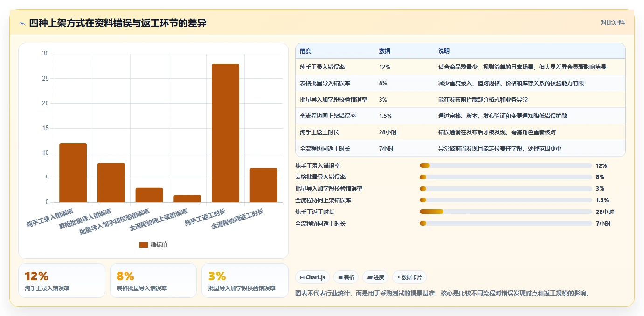Click the description starting 适合商品数量少
The height and width of the screenshot is (316, 644).
point(522,67)
